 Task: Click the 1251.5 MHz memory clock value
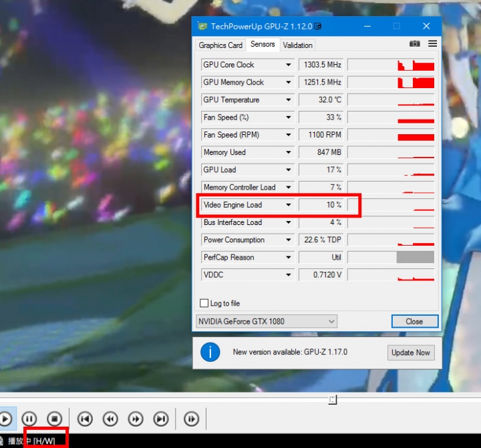pyautogui.click(x=321, y=82)
